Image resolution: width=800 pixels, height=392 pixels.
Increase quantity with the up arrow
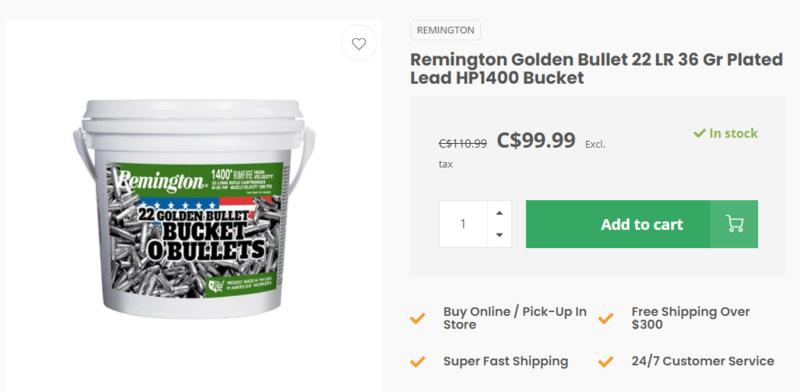point(499,213)
